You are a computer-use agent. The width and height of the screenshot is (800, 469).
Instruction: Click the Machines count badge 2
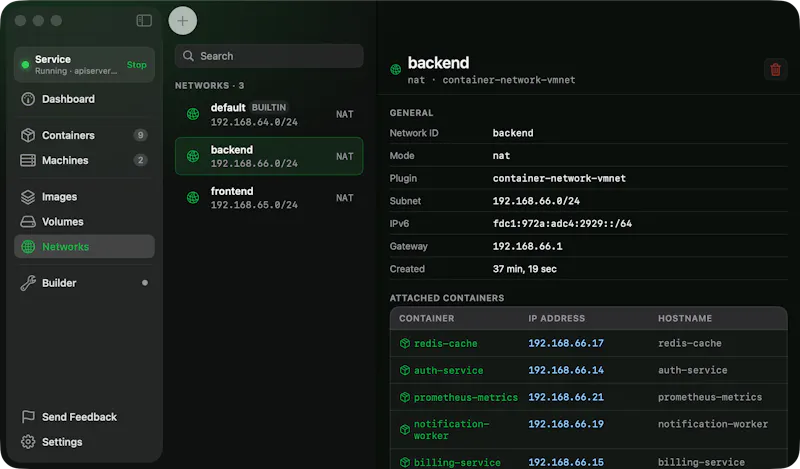tap(140, 160)
